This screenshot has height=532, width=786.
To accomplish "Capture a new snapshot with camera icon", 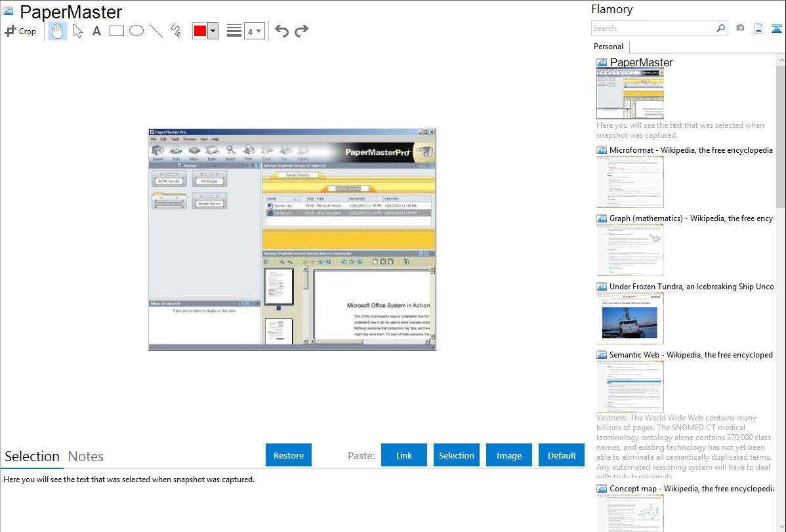I will (740, 28).
